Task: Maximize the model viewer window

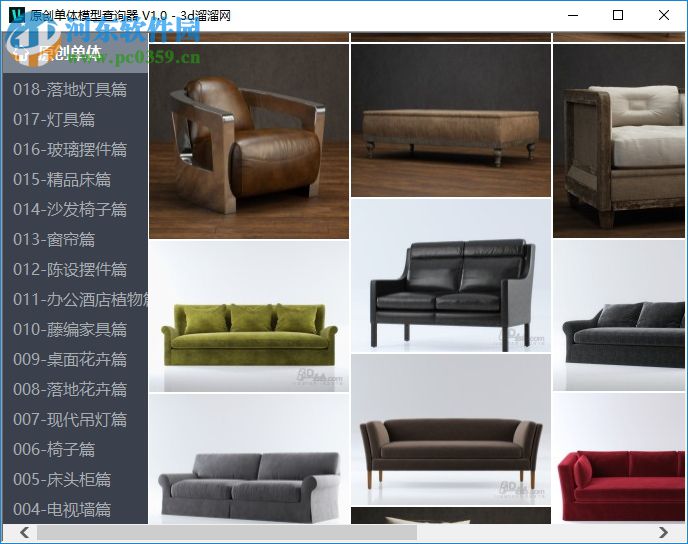Action: pos(618,15)
